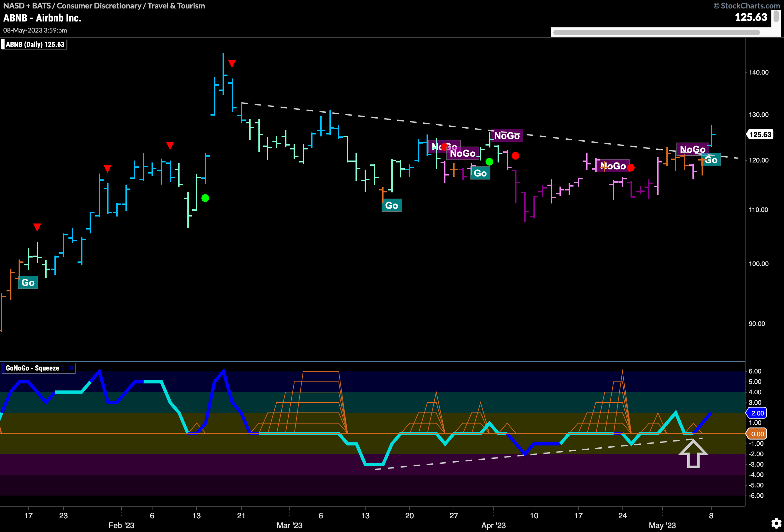784x532 pixels.
Task: Select the May '23 date axis label
Action: [x=662, y=525]
